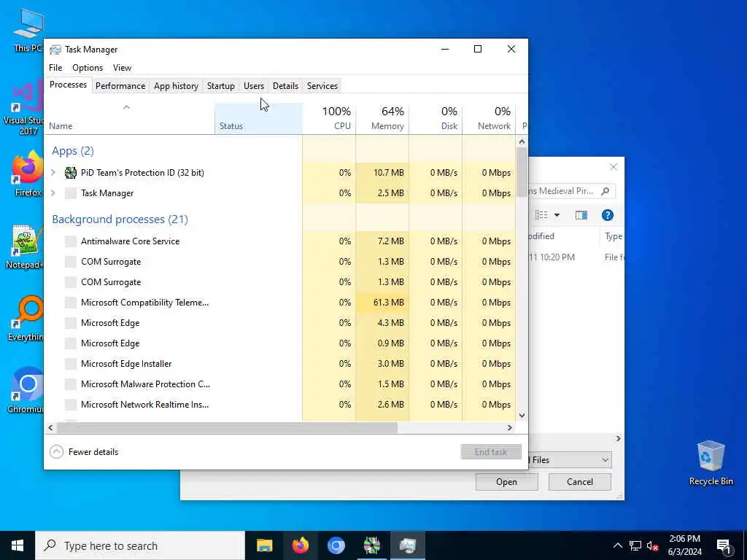747x560 pixels.
Task: Click the PiD Team's Protection ID app icon
Action: (71, 172)
